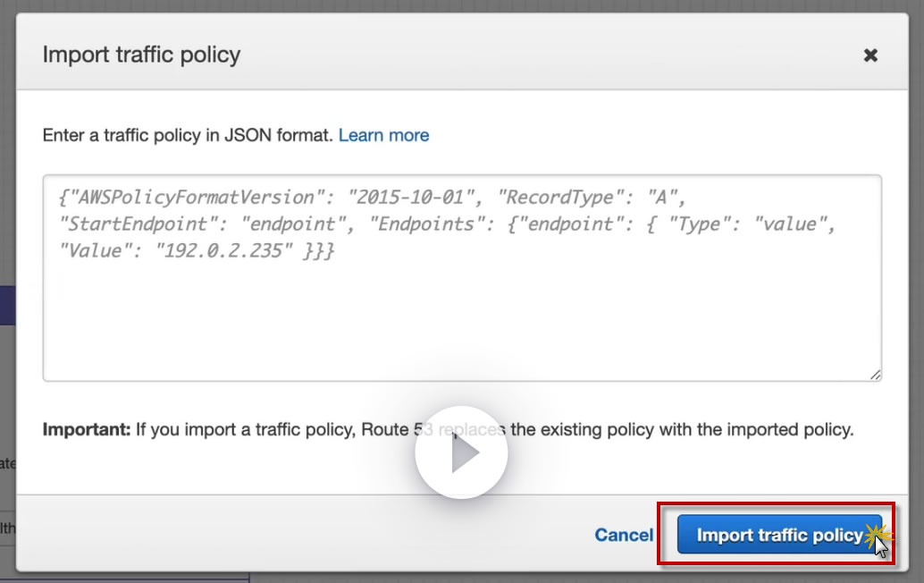Click inside the empty JSON policy text area
Image resolution: width=924 pixels, height=583 pixels.
pyautogui.click(x=461, y=322)
